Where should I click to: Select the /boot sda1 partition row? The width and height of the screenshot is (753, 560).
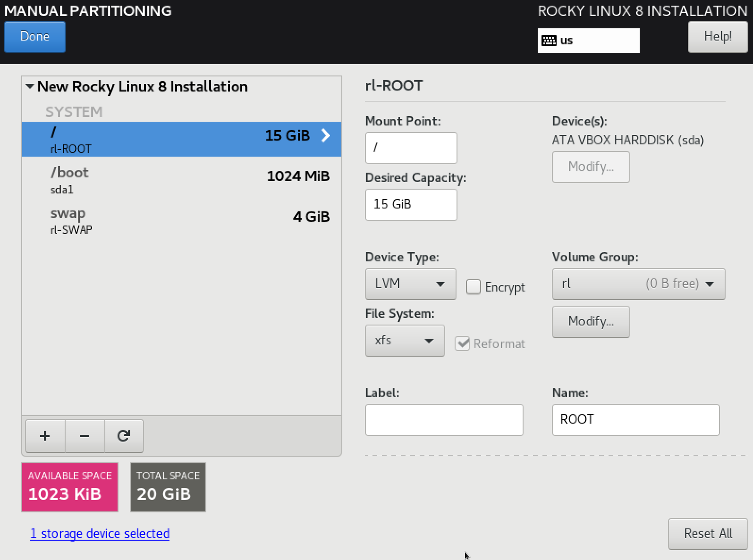coord(182,180)
